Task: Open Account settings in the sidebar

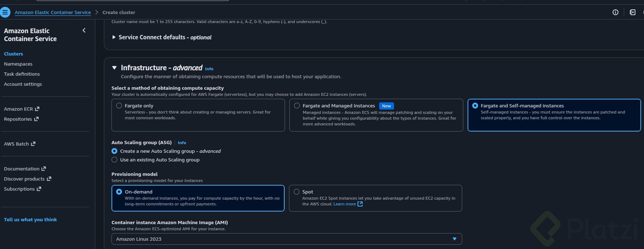Action: tap(23, 84)
